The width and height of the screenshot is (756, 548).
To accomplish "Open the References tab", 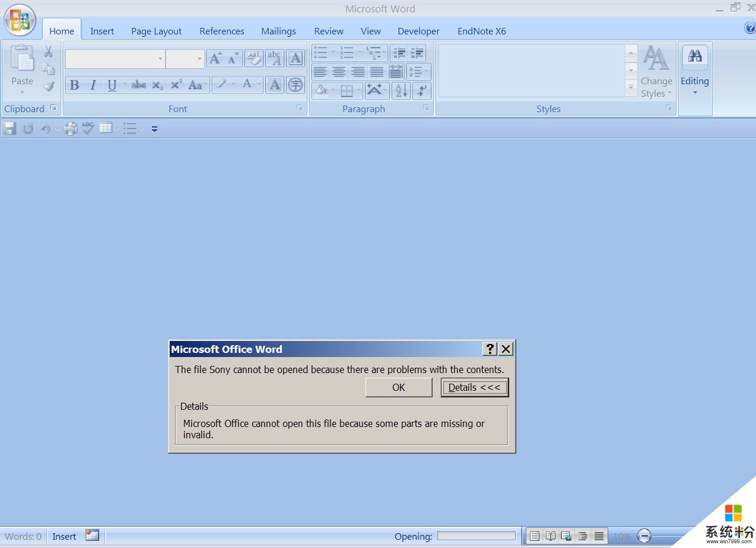I will (x=222, y=31).
